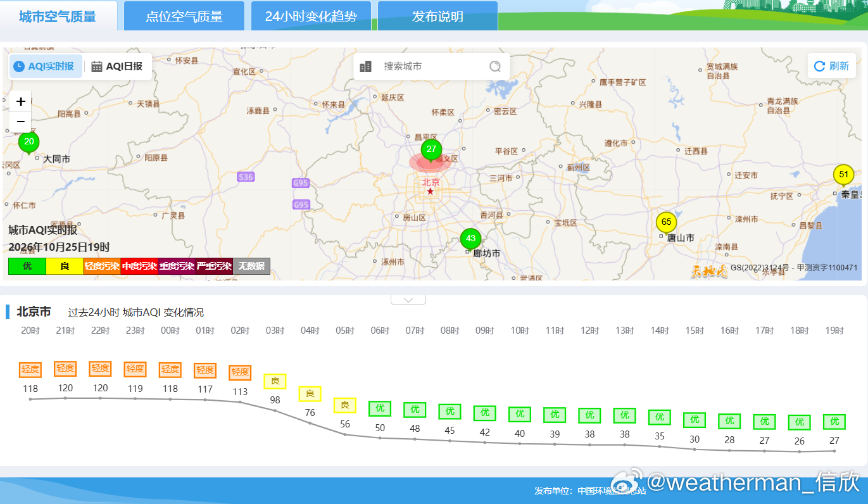
Task: Click the Beijing AQI 27 map marker
Action: 431,150
